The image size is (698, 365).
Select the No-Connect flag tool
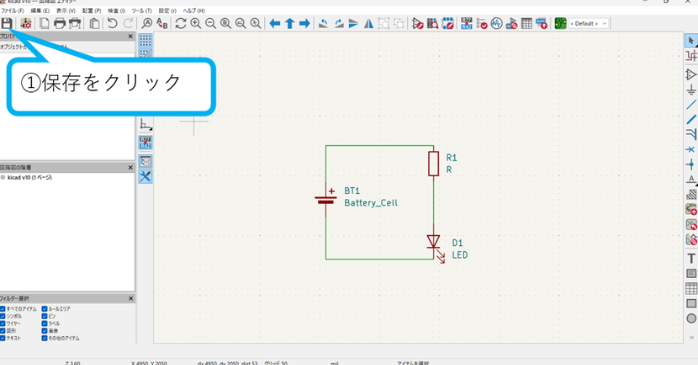click(691, 150)
